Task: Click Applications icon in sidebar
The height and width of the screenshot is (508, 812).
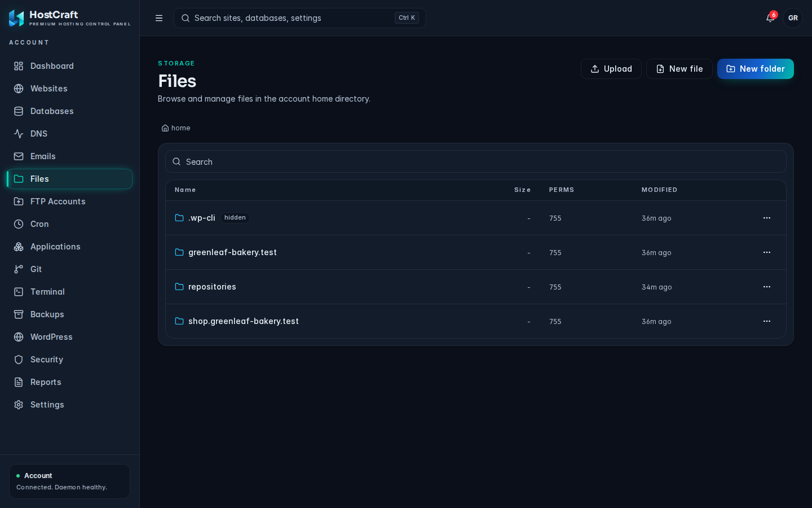Action: point(19,247)
